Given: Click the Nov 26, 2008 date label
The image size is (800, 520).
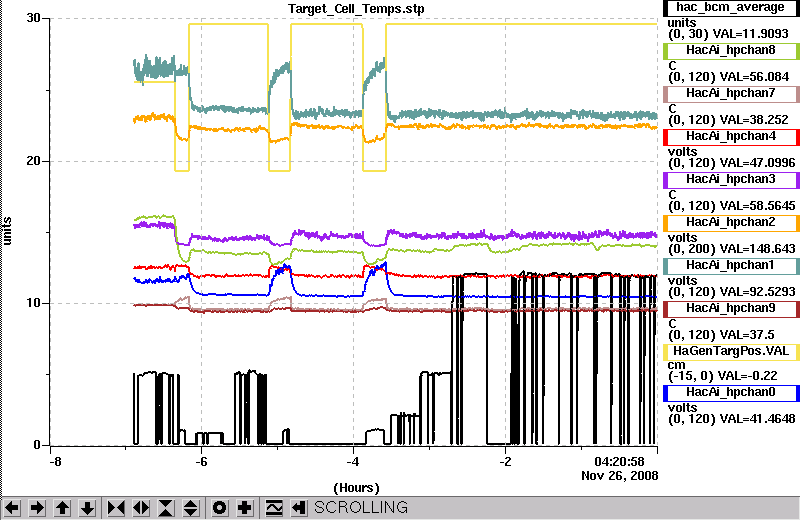Looking at the screenshot, I should [x=619, y=476].
